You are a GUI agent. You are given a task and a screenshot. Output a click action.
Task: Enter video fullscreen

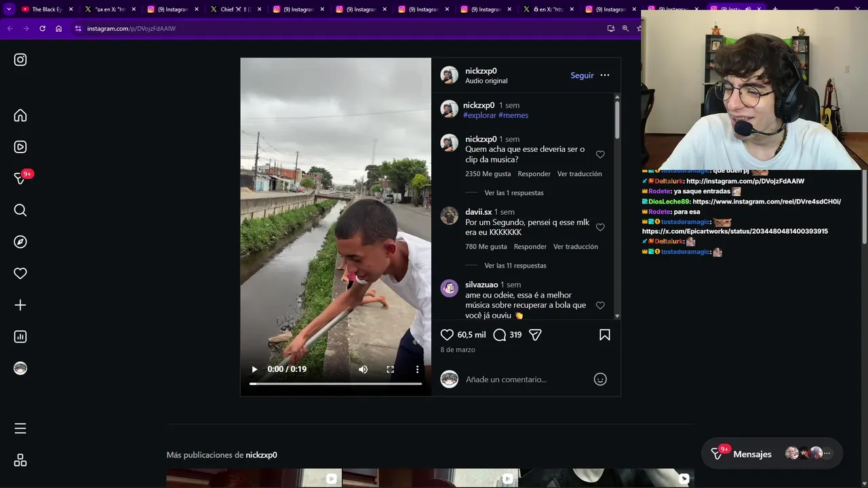pos(390,369)
